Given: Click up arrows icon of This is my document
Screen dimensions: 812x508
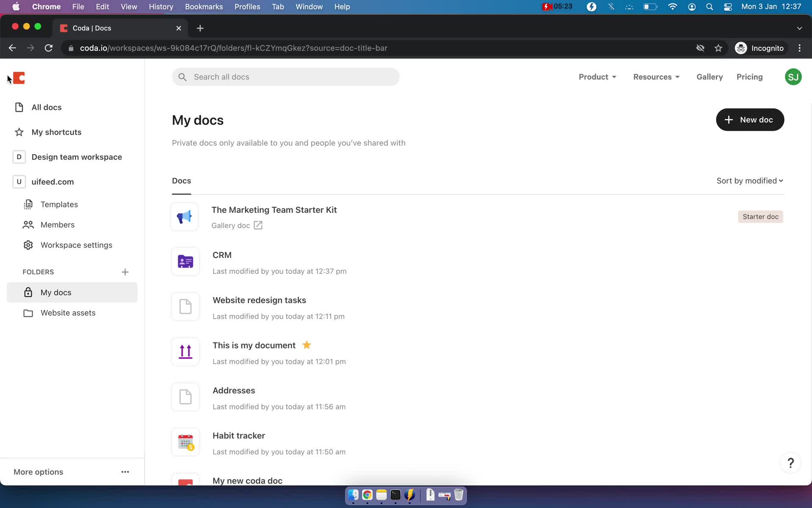Looking at the screenshot, I should point(185,352).
